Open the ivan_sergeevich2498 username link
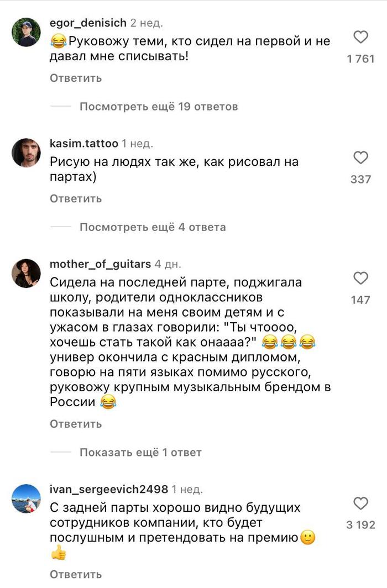387x588 pixels. coord(108,489)
